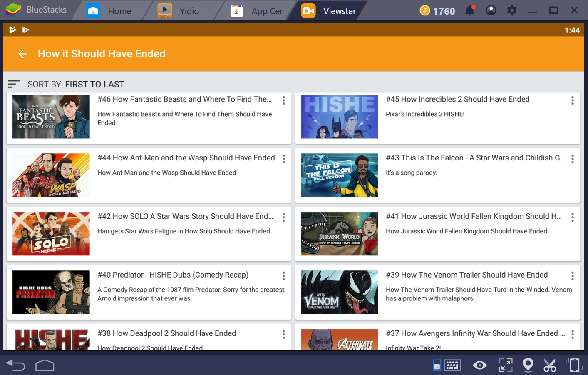Select title #45 How Incredibles 2 Should Have Ended
588x375 pixels.
(x=458, y=99)
